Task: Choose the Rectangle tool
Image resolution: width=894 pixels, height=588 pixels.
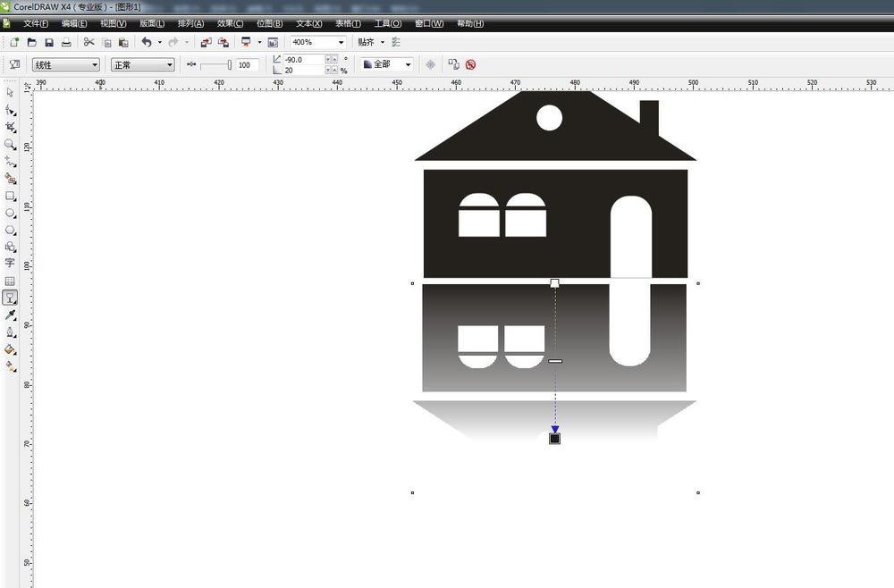Action: click(10, 196)
